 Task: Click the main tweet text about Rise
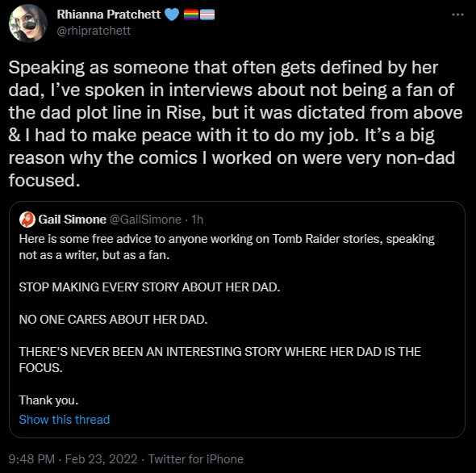(236, 123)
